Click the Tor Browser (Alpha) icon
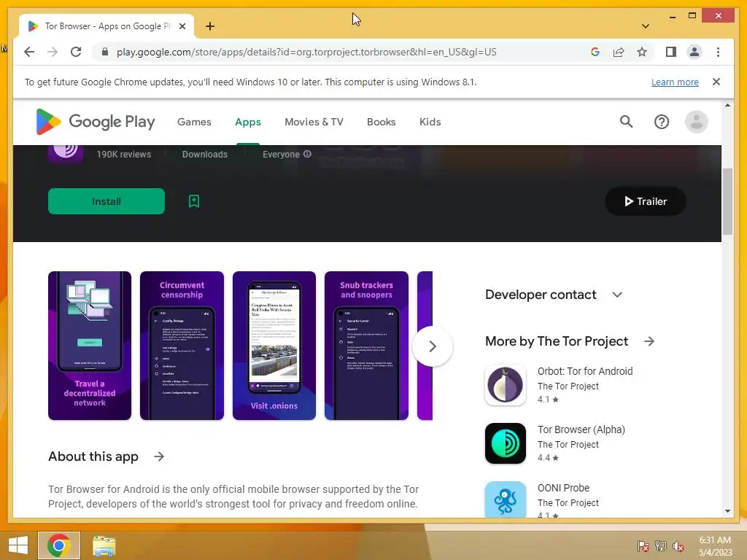The height and width of the screenshot is (560, 747). click(x=506, y=443)
